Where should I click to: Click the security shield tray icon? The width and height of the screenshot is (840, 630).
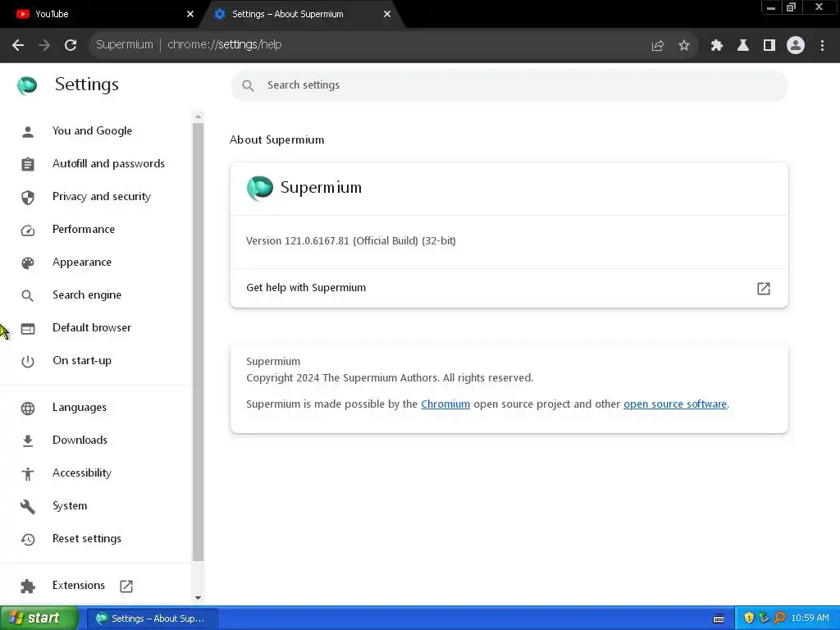coord(749,619)
